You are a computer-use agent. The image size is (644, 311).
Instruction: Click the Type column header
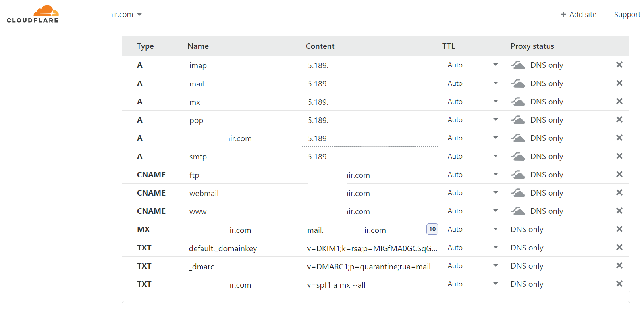point(145,46)
